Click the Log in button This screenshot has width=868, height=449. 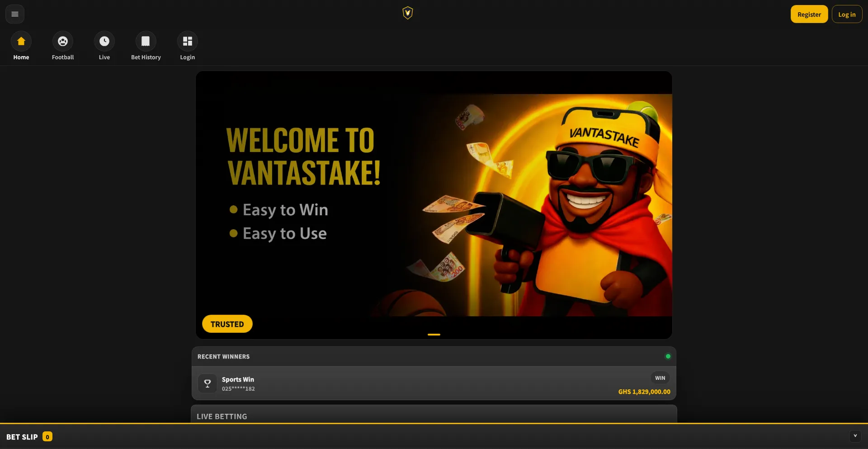pos(847,14)
